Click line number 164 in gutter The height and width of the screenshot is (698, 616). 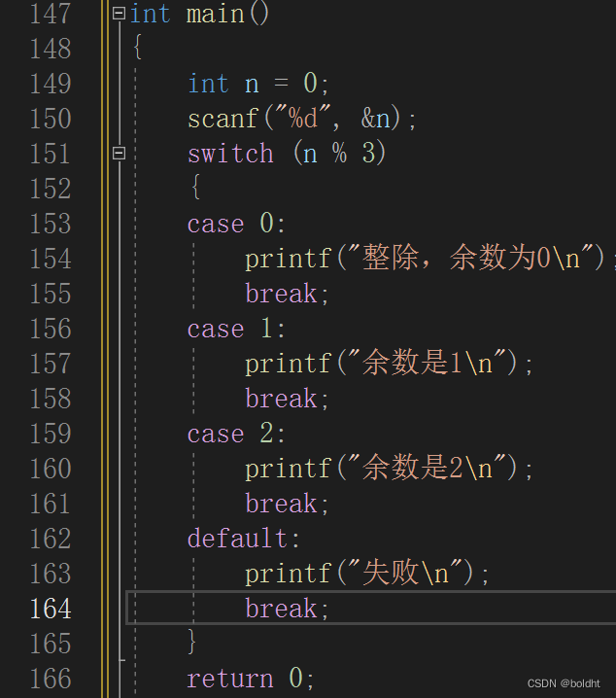pos(51,609)
